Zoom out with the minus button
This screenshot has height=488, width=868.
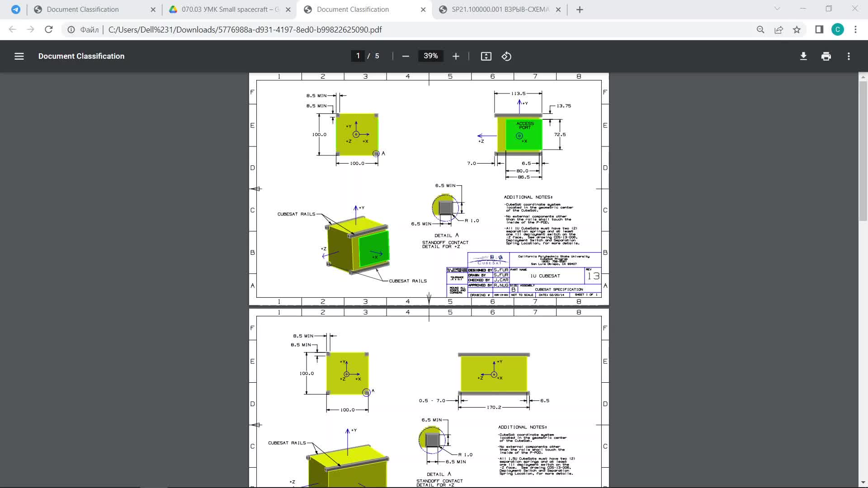click(406, 56)
